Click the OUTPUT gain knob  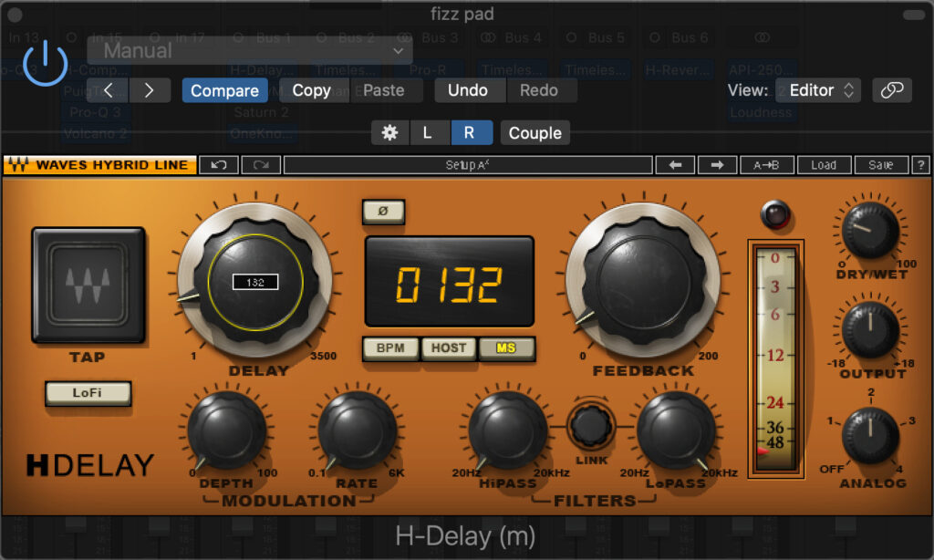coord(870,329)
